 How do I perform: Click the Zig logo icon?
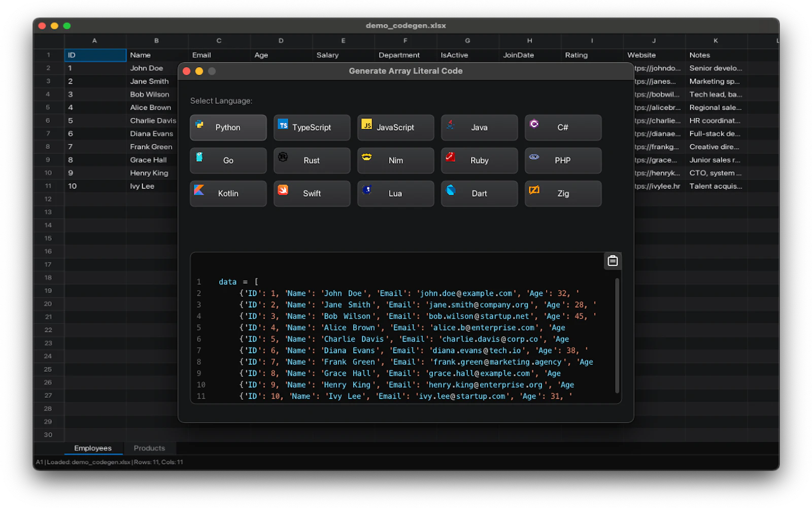pos(534,190)
